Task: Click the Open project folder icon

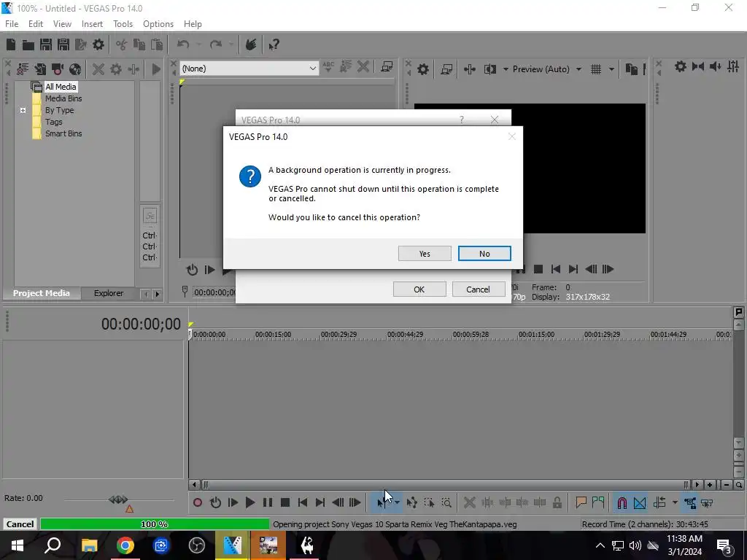Action: click(x=28, y=44)
